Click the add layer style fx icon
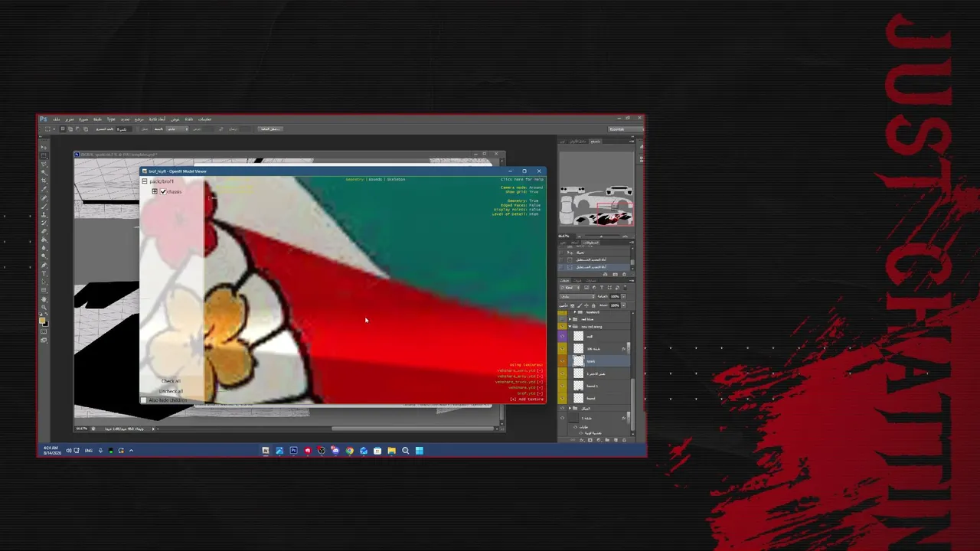The image size is (980, 551). pyautogui.click(x=581, y=440)
